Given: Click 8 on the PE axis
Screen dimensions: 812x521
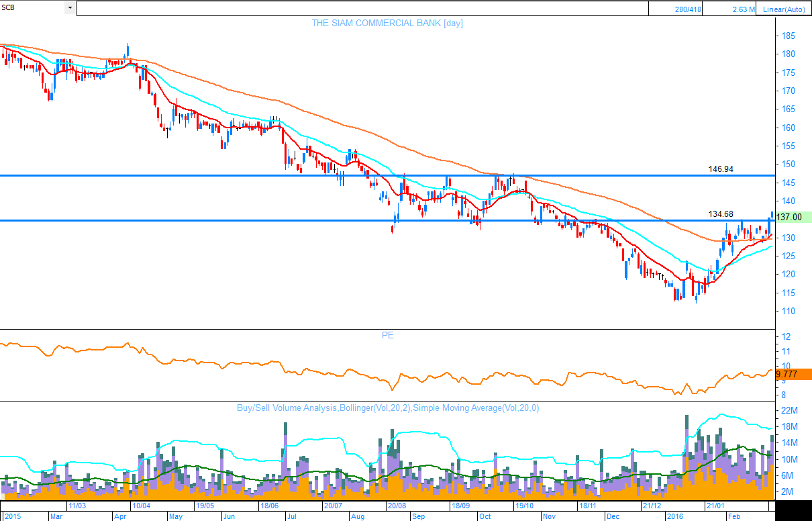Looking at the screenshot, I should coord(784,395).
